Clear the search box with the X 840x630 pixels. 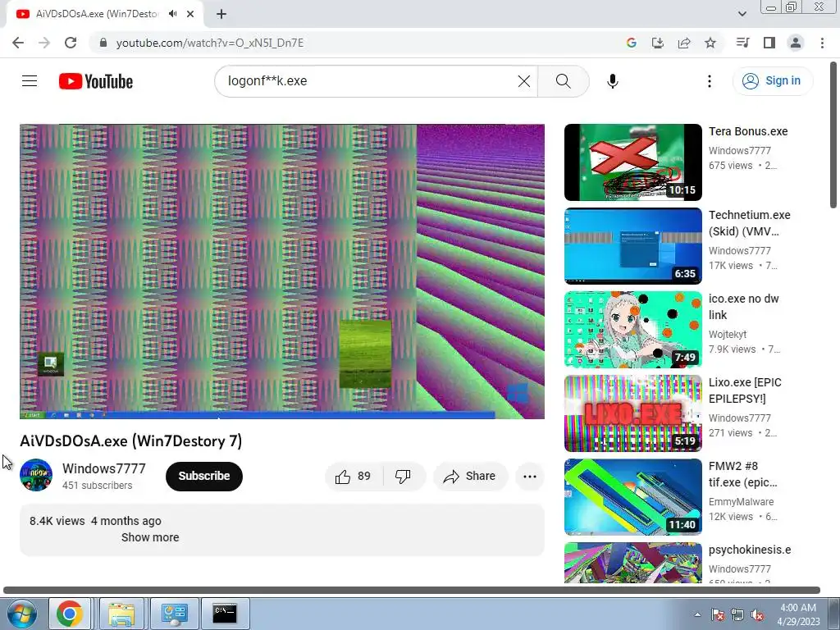coord(524,81)
